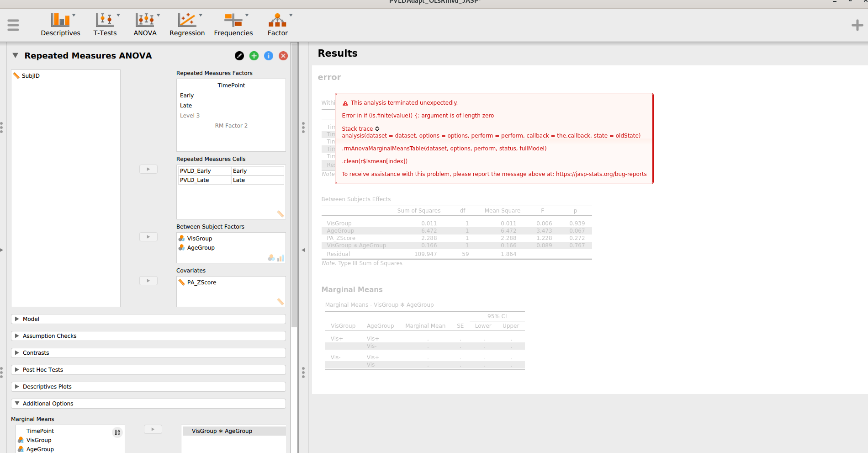Screen dimensions: 868x453
Task: Expand the Stack trace in the error message
Action: (x=376, y=128)
